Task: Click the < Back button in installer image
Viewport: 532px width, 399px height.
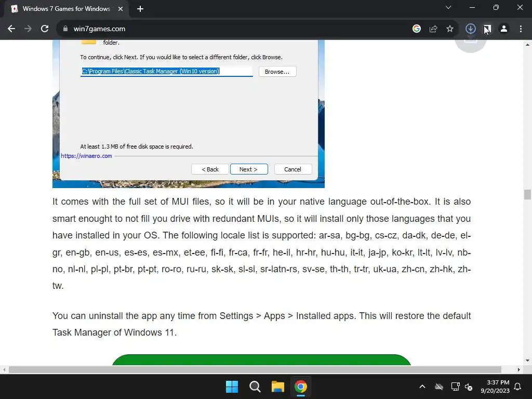Action: point(210,169)
